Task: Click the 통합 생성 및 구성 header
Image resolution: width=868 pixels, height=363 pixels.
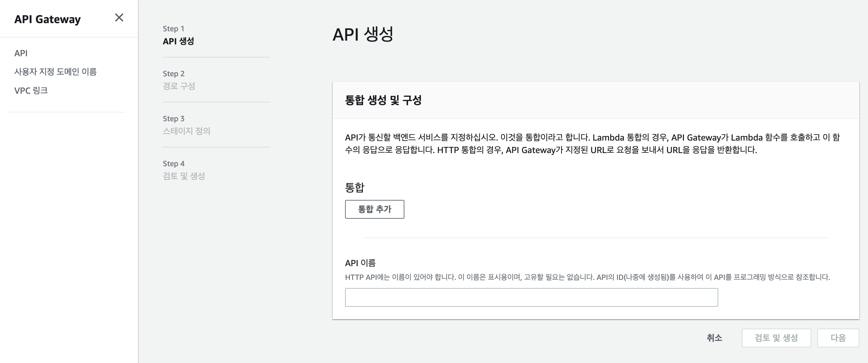Action: click(383, 100)
